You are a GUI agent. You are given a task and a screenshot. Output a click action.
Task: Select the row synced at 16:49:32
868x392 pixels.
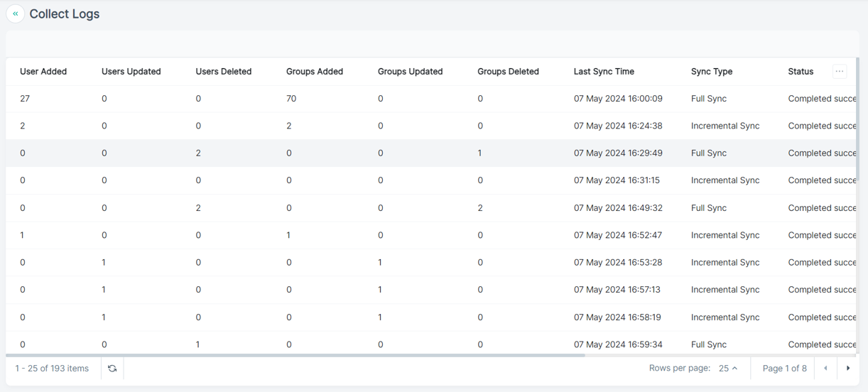pos(431,208)
